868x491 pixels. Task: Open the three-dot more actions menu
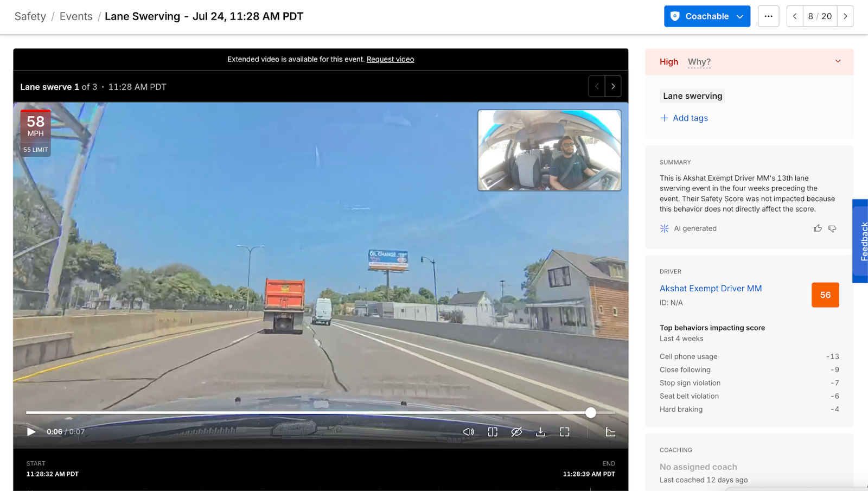tap(768, 16)
